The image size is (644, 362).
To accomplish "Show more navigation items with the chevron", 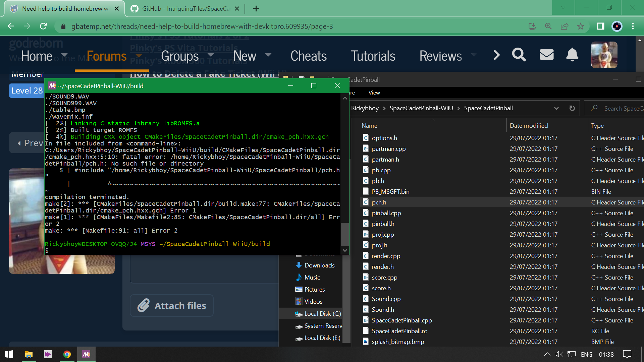I will click(496, 55).
